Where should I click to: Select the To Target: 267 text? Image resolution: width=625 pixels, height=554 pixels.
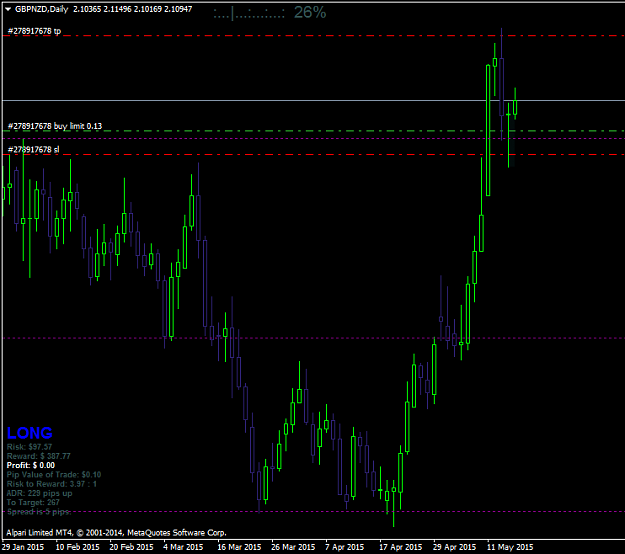click(x=33, y=502)
